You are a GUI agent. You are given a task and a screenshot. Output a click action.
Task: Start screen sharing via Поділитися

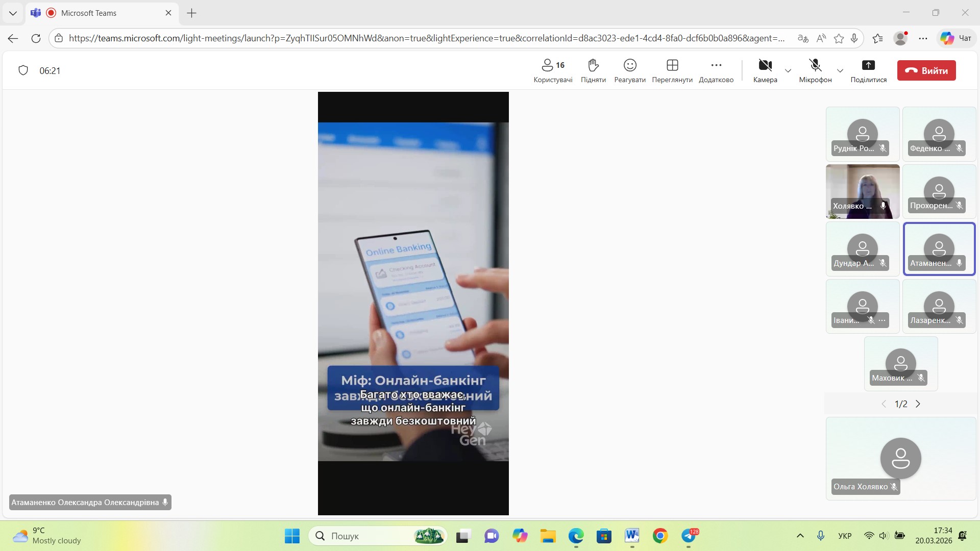pos(868,70)
